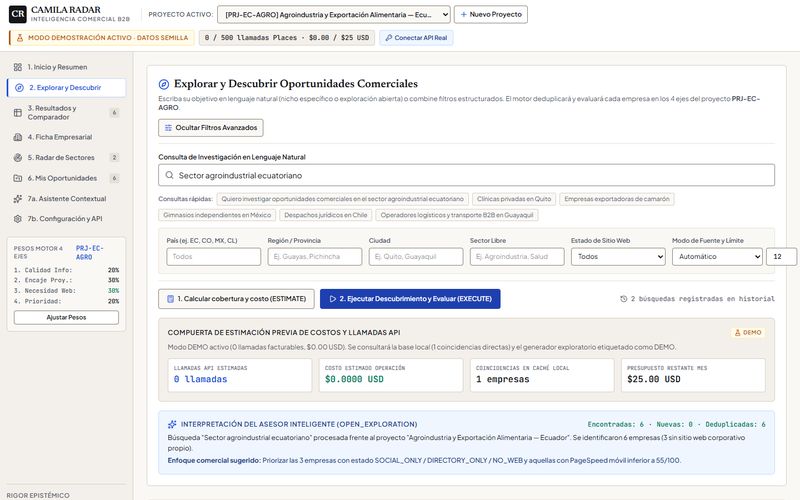The width and height of the screenshot is (800, 500).
Task: Click the sparkle icon in Interpretación del Asesor
Action: coord(172,424)
